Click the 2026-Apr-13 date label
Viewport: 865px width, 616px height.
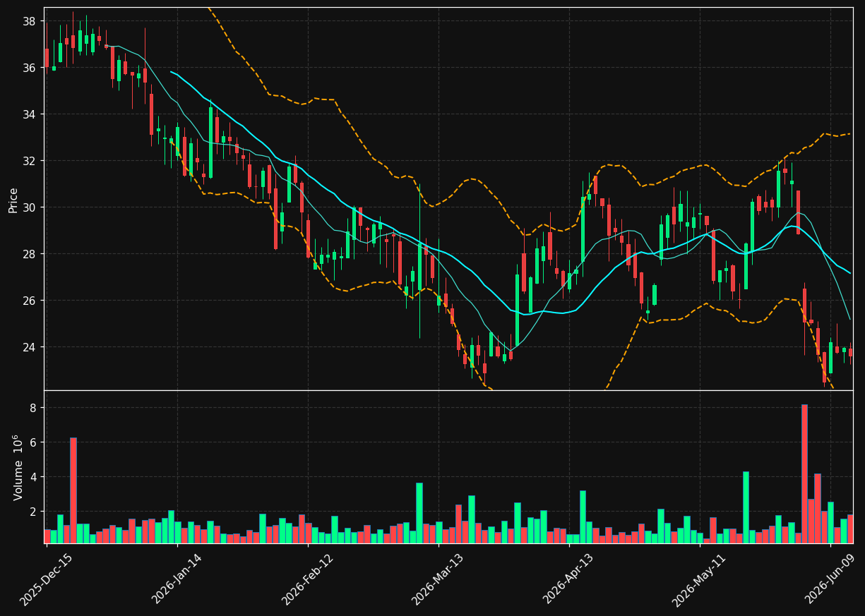click(x=568, y=580)
